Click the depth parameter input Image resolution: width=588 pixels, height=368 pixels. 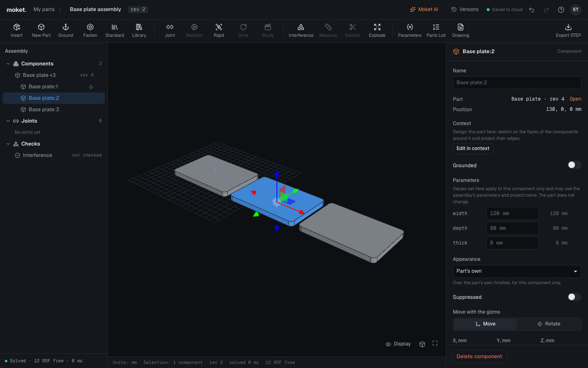click(512, 228)
